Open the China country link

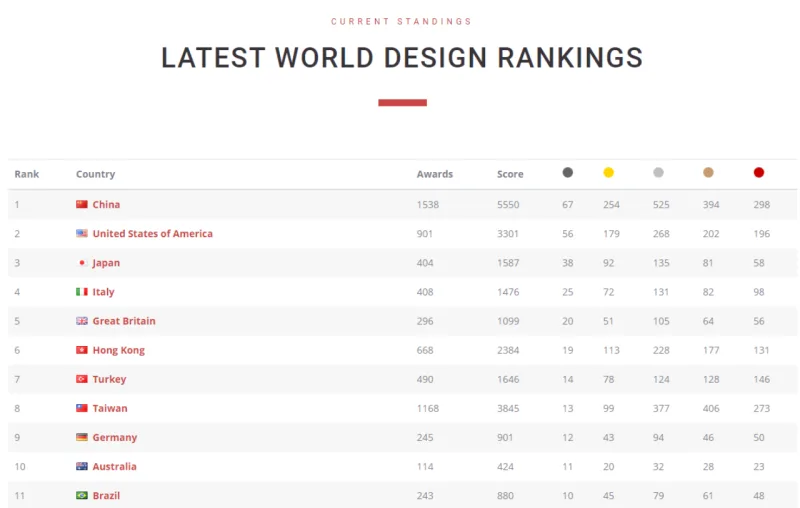tap(106, 205)
